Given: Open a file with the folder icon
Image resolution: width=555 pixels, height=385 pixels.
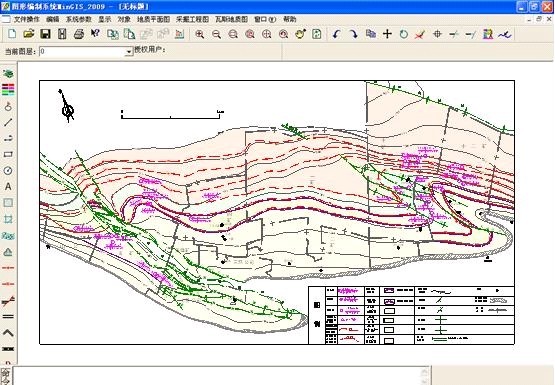Looking at the screenshot, I should pyautogui.click(x=29, y=34).
